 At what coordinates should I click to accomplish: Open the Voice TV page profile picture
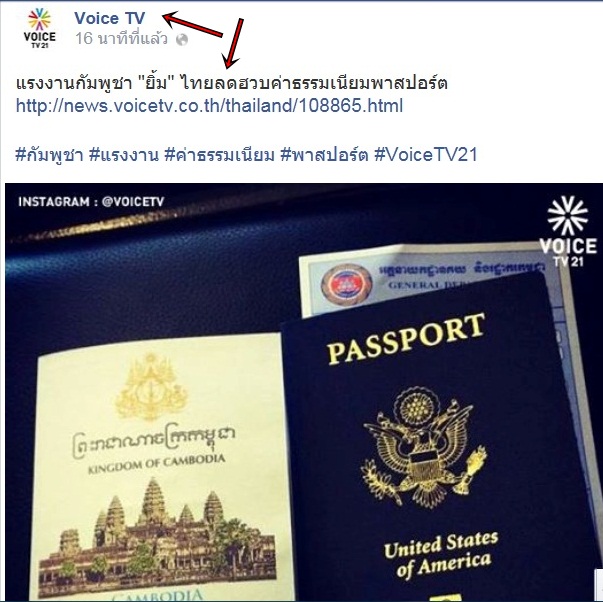coord(40,28)
